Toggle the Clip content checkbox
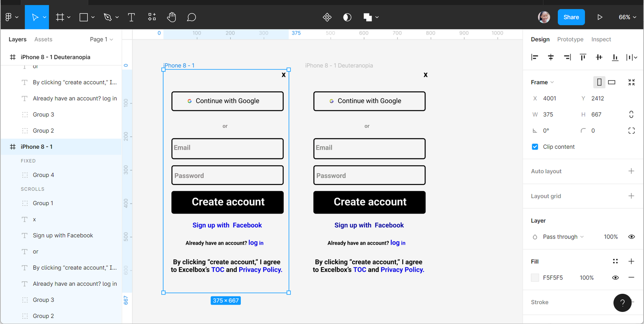This screenshot has height=324, width=644. point(535,147)
